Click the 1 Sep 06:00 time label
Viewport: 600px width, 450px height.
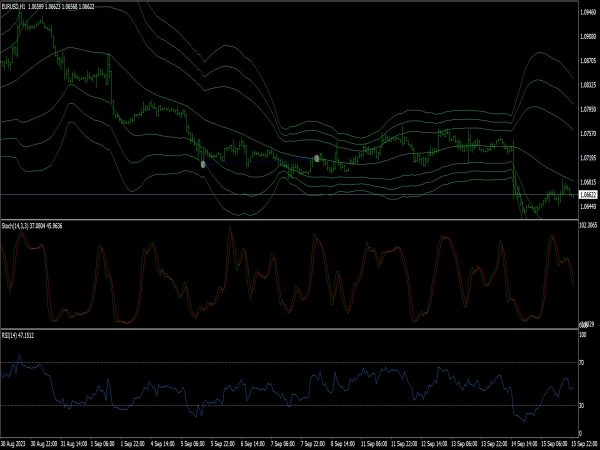pyautogui.click(x=103, y=444)
